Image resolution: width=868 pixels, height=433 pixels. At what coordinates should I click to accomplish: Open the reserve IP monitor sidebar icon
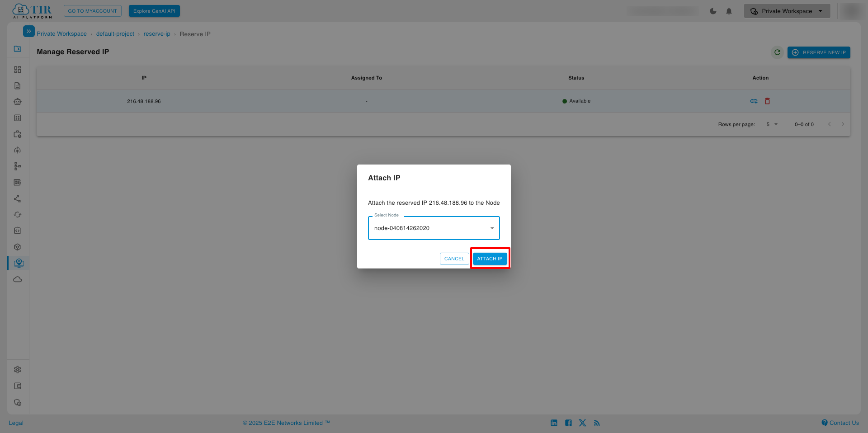click(x=19, y=263)
